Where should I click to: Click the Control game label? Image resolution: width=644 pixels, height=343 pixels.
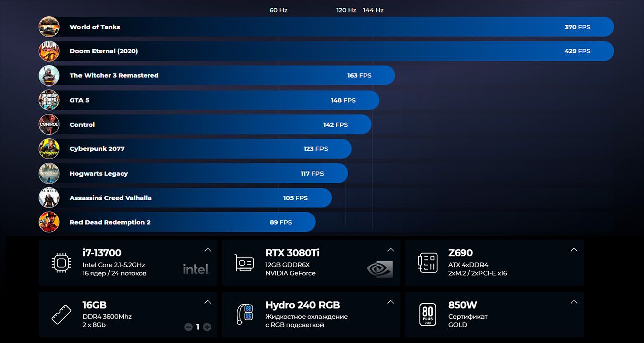click(x=82, y=125)
